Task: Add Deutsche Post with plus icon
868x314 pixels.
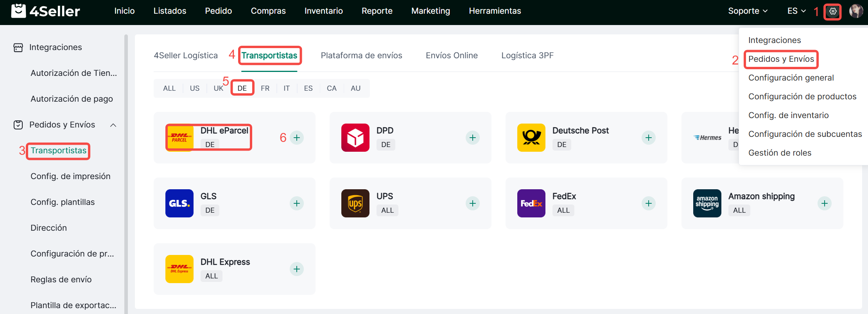Action: click(x=648, y=138)
